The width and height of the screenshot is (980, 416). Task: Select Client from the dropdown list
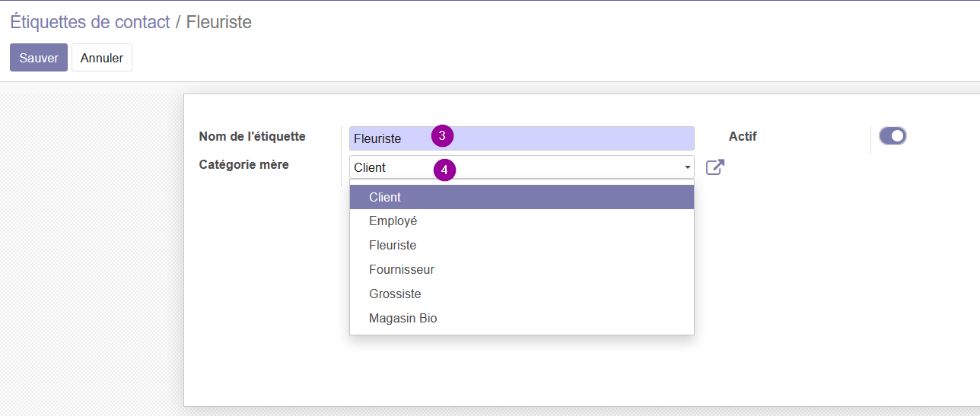522,197
